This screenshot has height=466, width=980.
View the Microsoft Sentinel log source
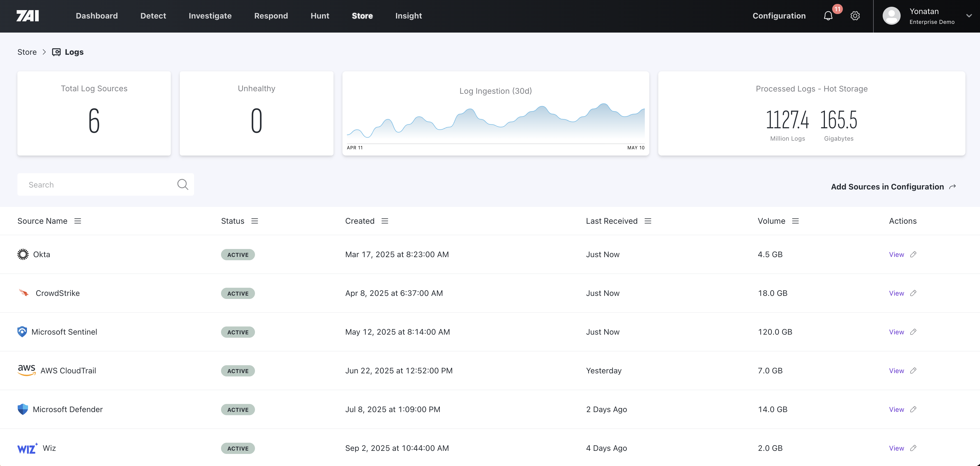pos(896,332)
